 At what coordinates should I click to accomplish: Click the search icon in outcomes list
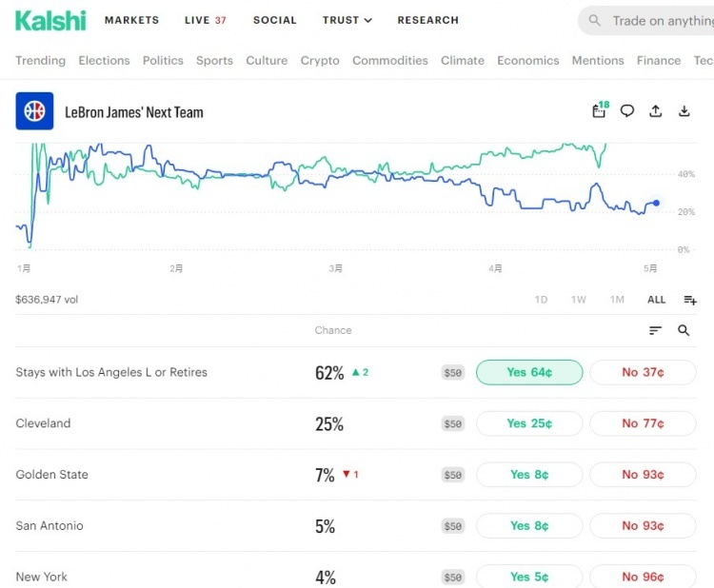click(x=684, y=330)
